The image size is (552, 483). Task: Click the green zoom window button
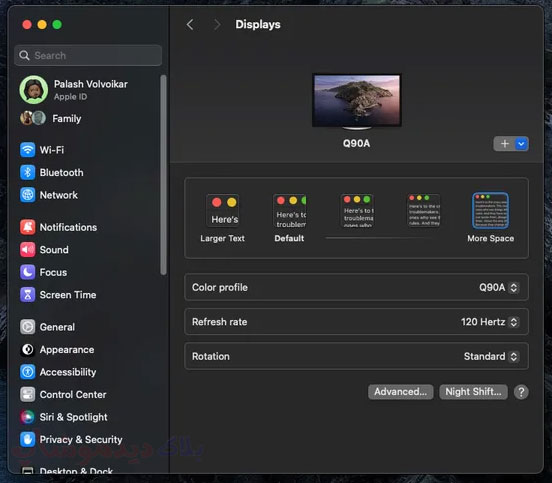tap(57, 25)
